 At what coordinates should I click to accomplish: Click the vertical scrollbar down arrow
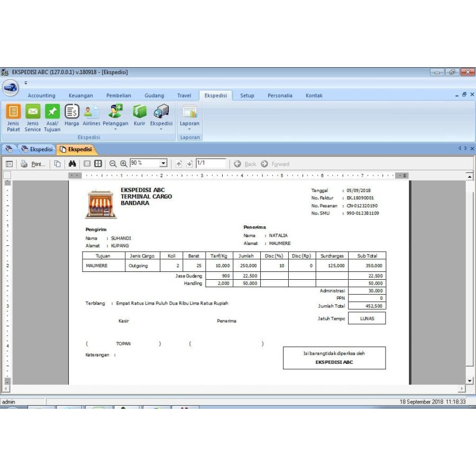[470, 380]
